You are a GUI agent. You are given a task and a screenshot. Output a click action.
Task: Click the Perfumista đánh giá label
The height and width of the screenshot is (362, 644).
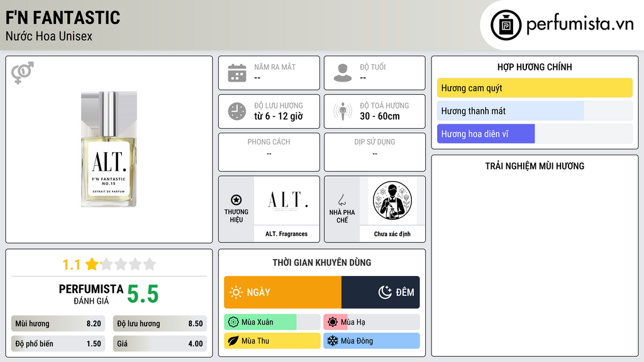pos(91,294)
